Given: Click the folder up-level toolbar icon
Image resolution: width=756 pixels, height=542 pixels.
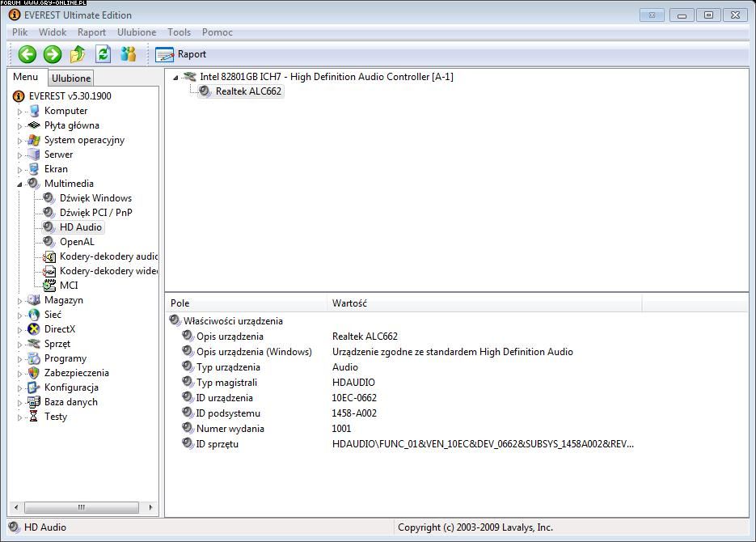Looking at the screenshot, I should [78, 54].
